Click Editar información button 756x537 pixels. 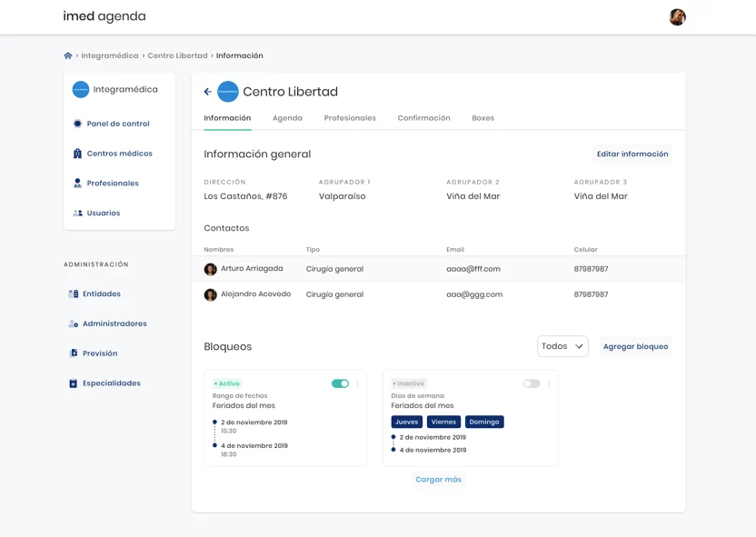(x=632, y=154)
